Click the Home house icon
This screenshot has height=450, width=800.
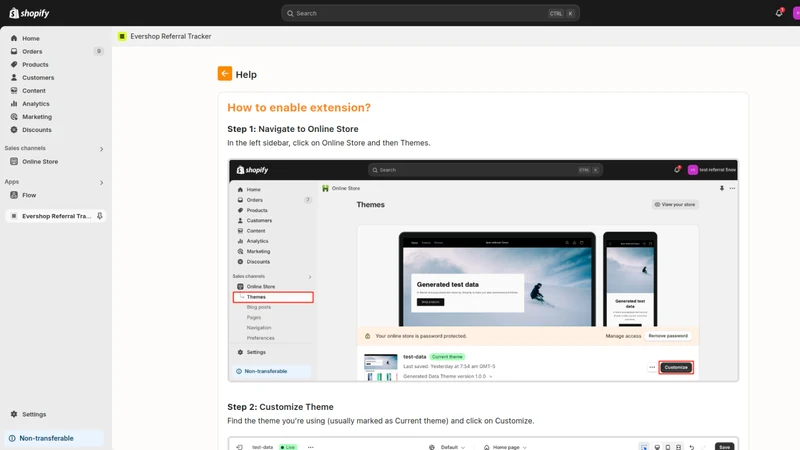point(14,38)
